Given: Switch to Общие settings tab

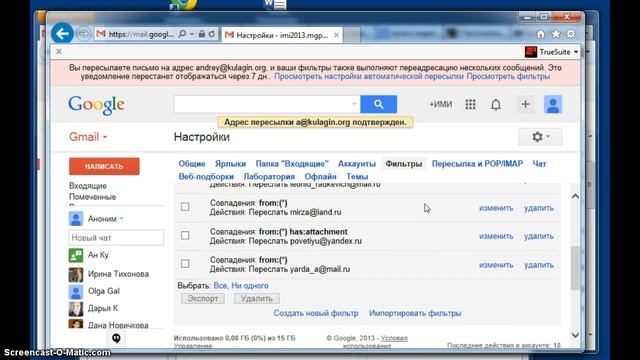Looking at the screenshot, I should pos(192,164).
